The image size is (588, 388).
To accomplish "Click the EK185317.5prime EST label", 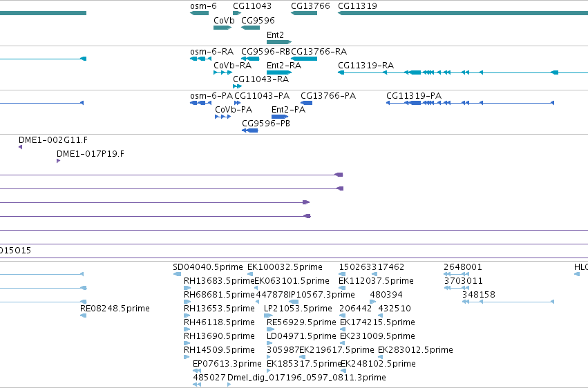I will point(304,364).
